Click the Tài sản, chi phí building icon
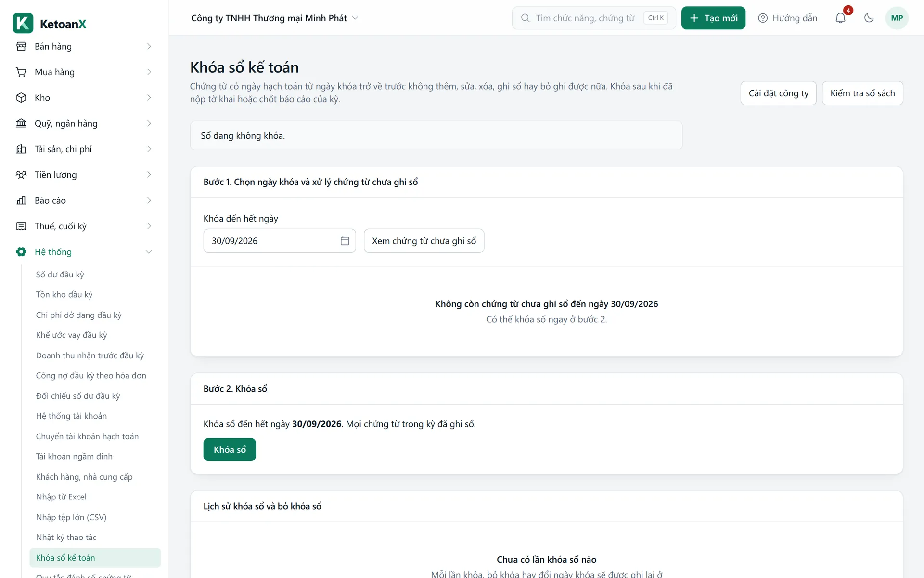Screen dimensions: 924x578 [x=21, y=149]
